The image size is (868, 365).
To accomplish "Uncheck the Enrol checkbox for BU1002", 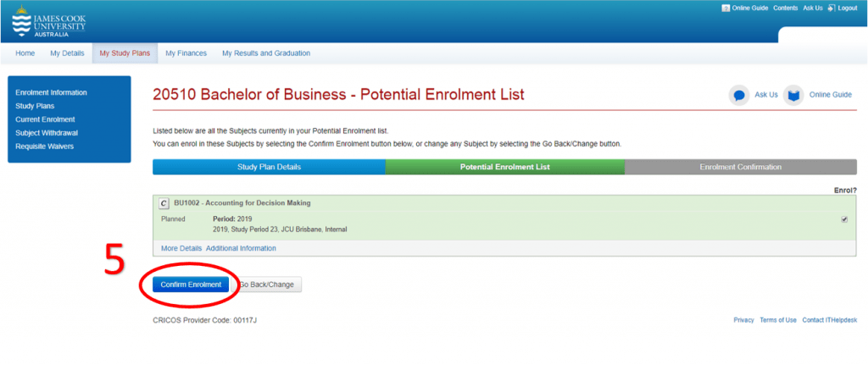I will click(844, 219).
